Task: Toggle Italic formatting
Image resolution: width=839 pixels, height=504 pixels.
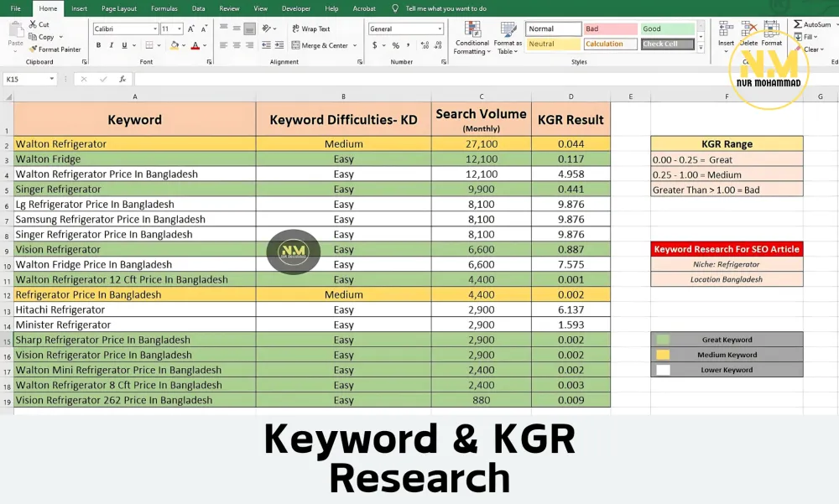Action: click(112, 45)
